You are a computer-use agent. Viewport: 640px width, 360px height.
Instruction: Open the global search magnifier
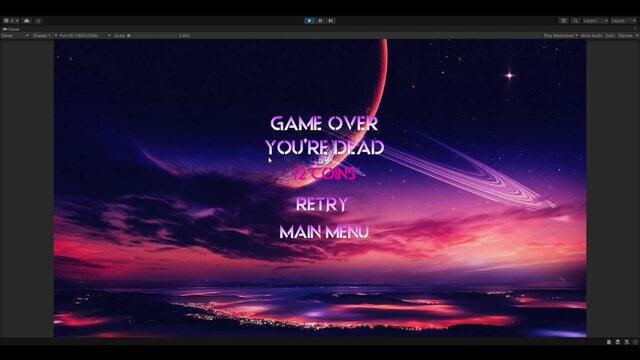(576, 20)
